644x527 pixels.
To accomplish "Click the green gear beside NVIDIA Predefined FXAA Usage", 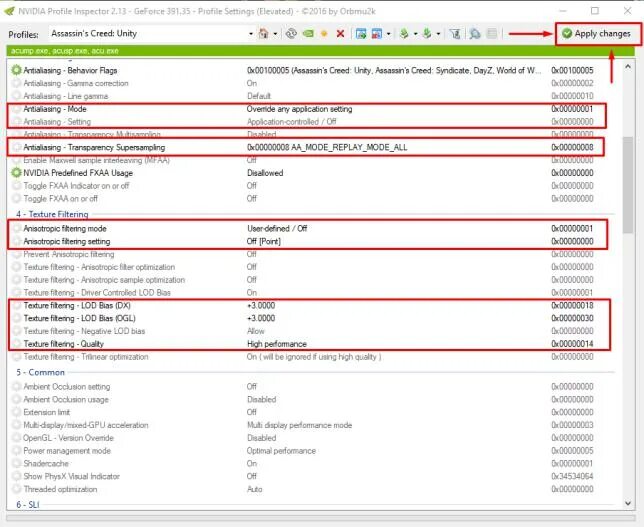I will click(16, 173).
